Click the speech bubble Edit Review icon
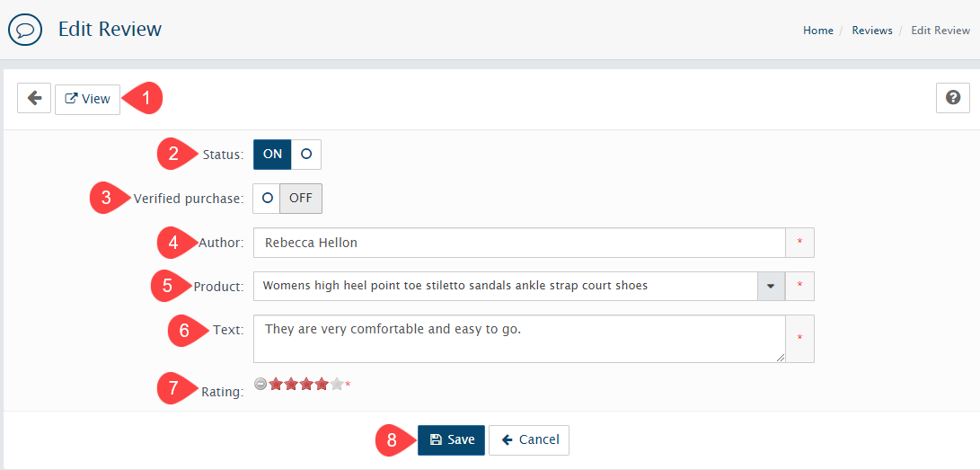 pyautogui.click(x=25, y=30)
